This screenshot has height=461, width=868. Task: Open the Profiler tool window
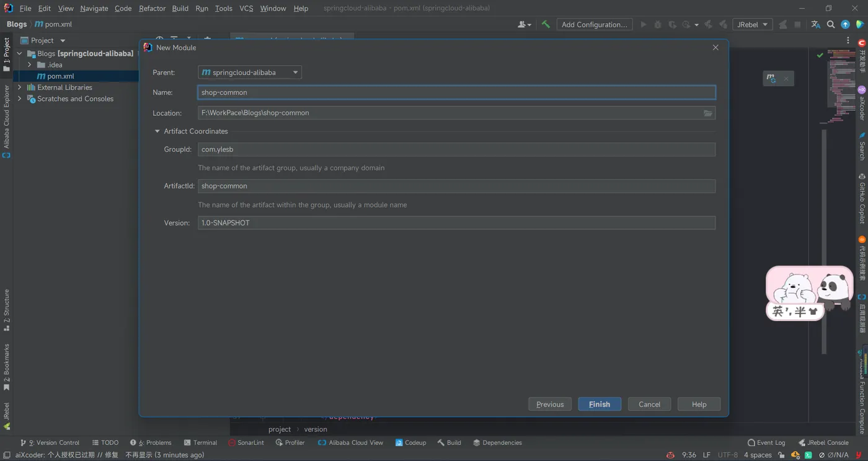290,442
